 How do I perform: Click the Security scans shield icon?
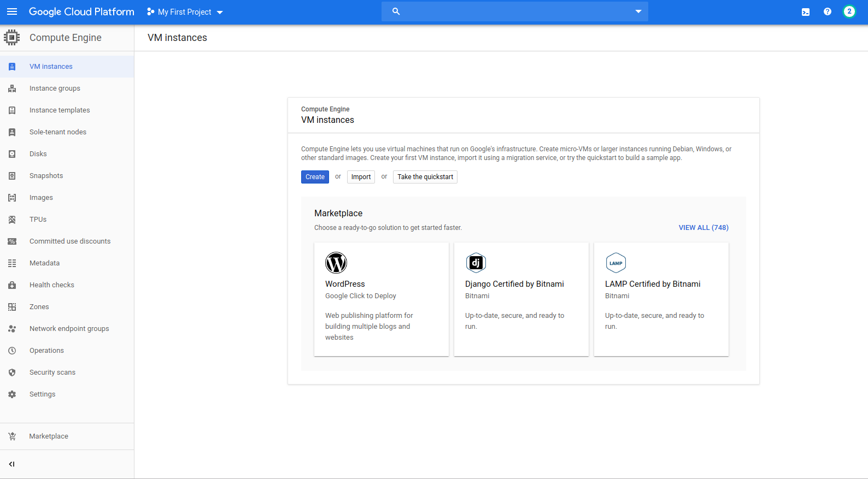[x=12, y=372]
